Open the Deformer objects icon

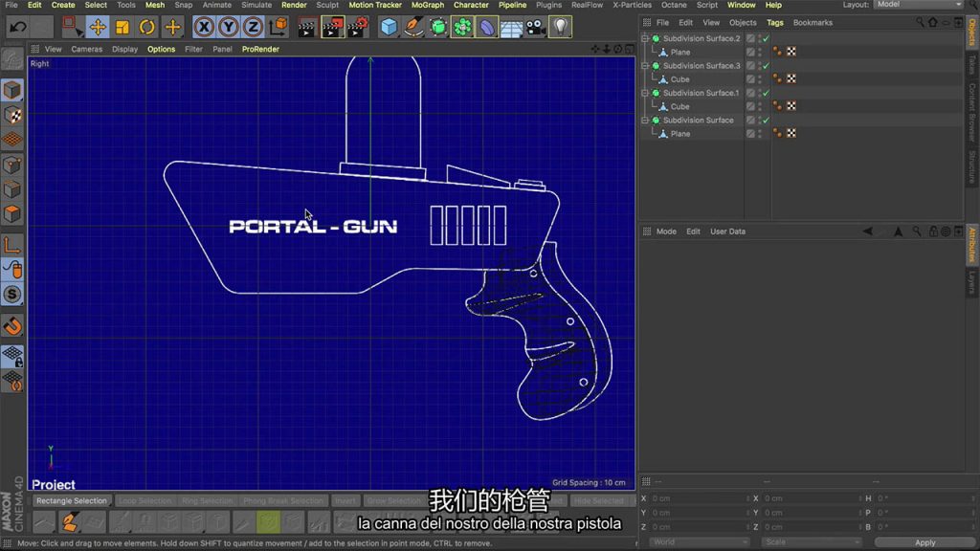[x=487, y=27]
